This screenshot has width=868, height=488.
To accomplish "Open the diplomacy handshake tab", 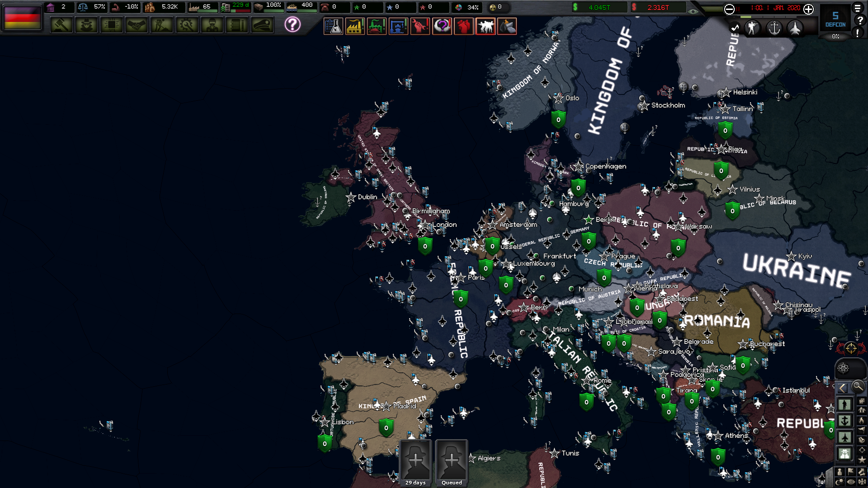I will [137, 25].
